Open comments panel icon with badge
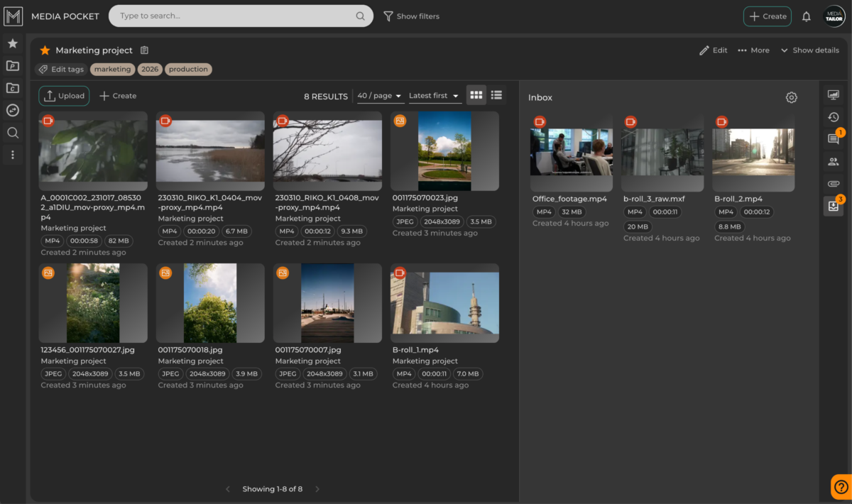 (x=834, y=139)
